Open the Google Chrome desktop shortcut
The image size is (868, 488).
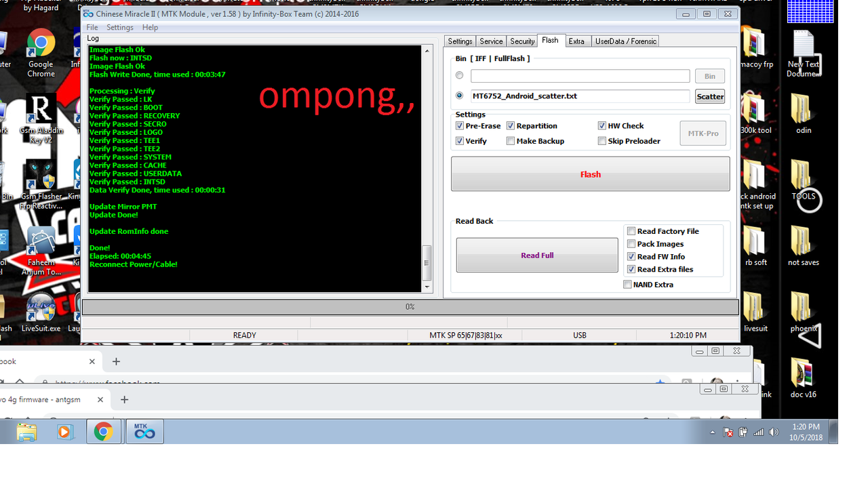[x=41, y=53]
